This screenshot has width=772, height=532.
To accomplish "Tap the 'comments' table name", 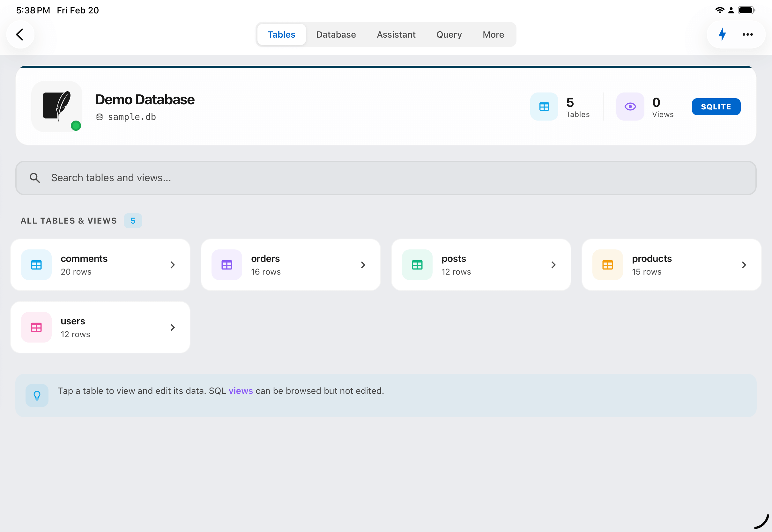I will coord(84,259).
